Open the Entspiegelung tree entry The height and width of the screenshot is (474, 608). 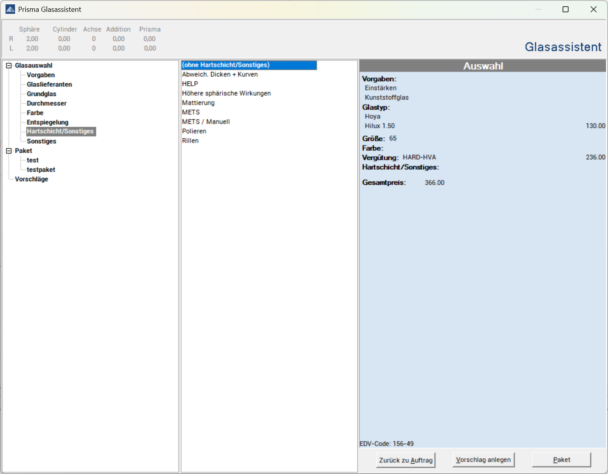click(48, 122)
